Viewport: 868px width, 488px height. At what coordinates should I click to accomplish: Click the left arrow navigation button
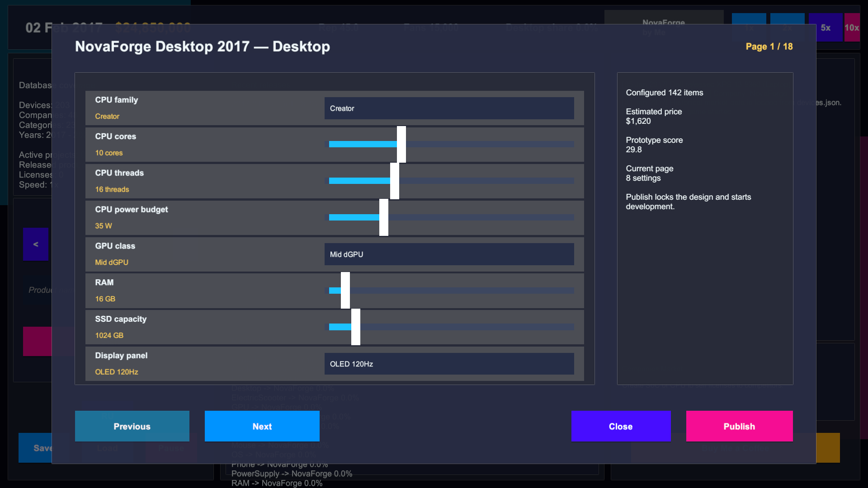[36, 244]
